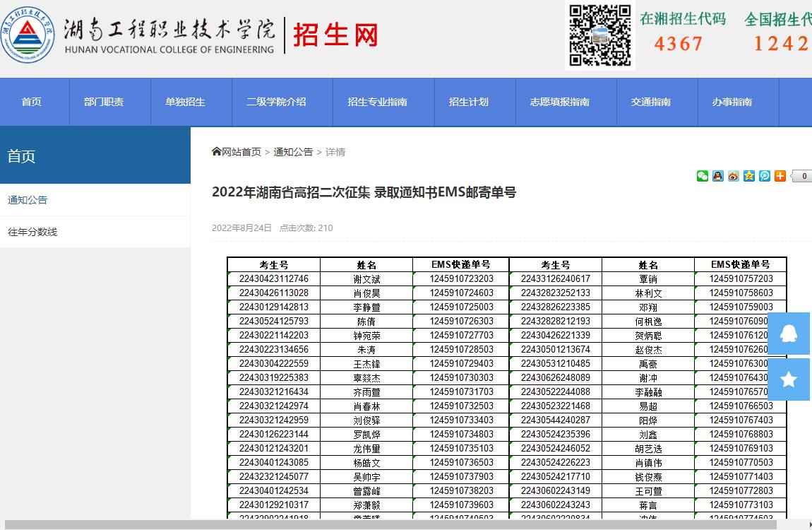Click exam number 22433126240617
Image resolution: width=812 pixels, height=530 pixels.
[555, 278]
